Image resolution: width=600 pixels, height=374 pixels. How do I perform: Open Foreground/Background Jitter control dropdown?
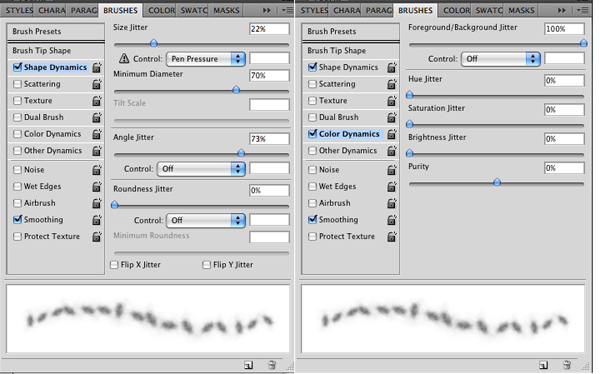coord(501,59)
